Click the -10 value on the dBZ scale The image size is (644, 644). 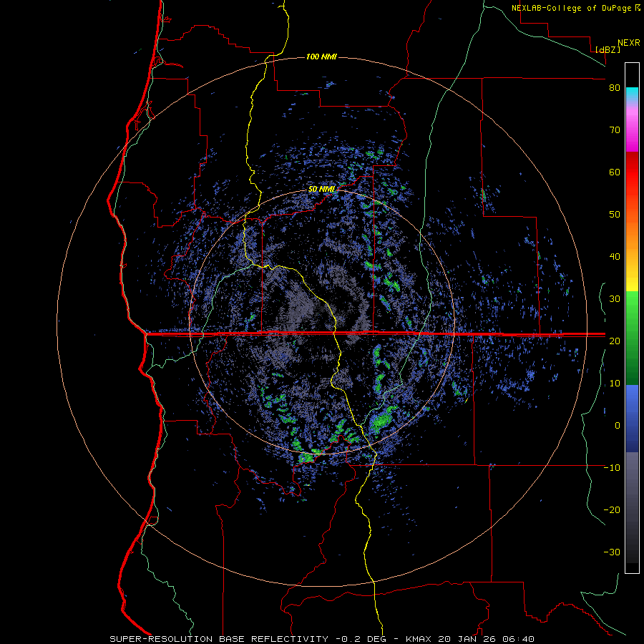612,468
